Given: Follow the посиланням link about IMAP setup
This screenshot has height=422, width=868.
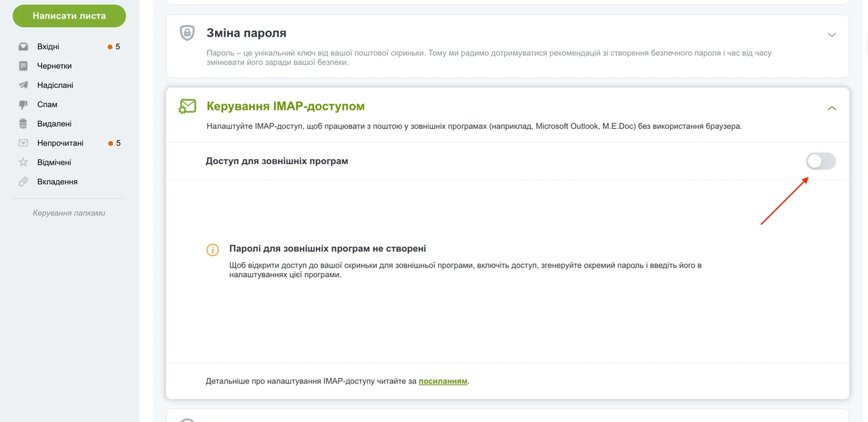Looking at the screenshot, I should [443, 381].
